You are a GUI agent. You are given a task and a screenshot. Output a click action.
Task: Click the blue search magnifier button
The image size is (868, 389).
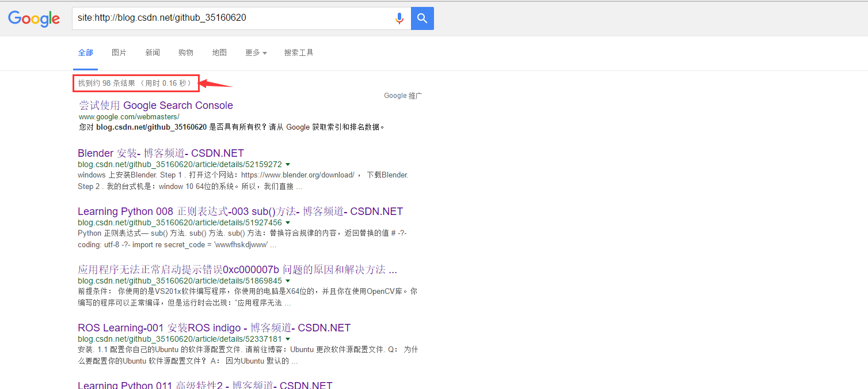(422, 18)
